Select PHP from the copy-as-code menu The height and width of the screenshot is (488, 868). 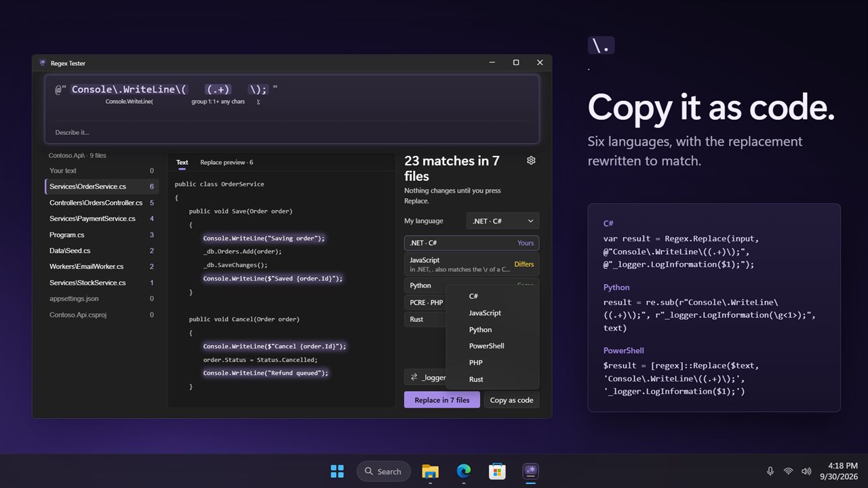[x=492, y=363]
